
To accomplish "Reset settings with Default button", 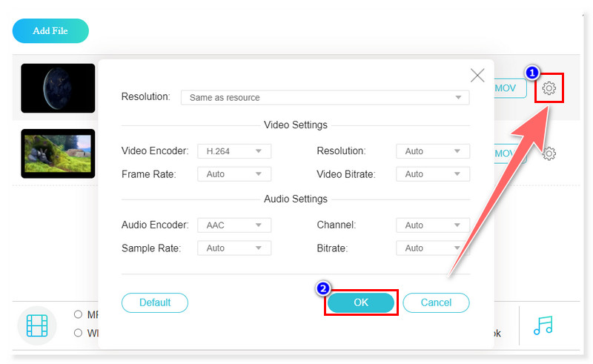I will click(155, 302).
